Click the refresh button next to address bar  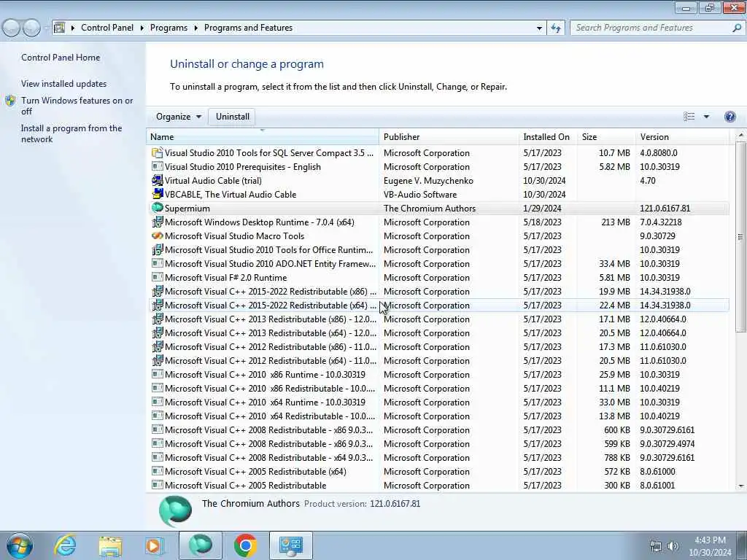coord(555,28)
